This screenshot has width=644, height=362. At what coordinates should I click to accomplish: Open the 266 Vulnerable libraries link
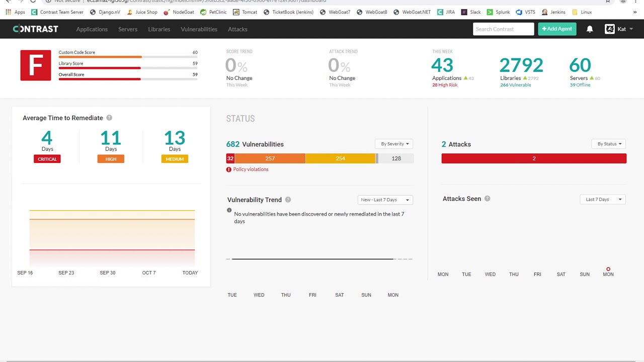click(516, 85)
